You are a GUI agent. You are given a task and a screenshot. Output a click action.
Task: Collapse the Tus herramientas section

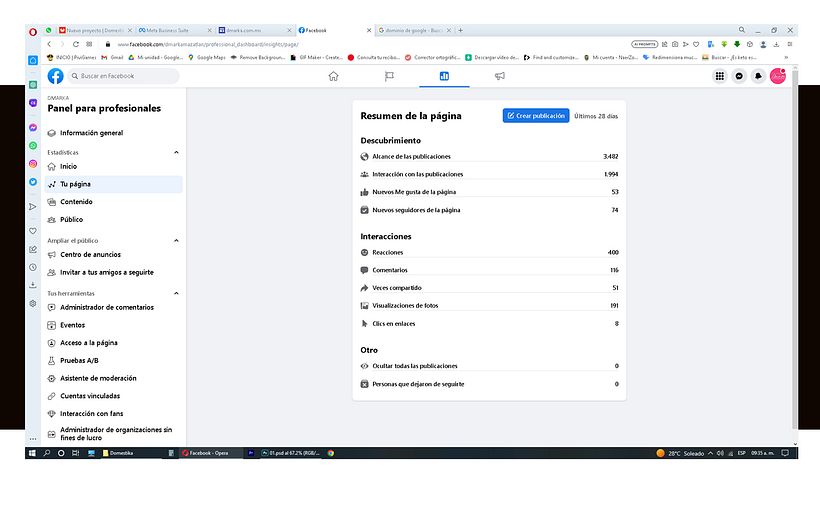click(x=177, y=293)
